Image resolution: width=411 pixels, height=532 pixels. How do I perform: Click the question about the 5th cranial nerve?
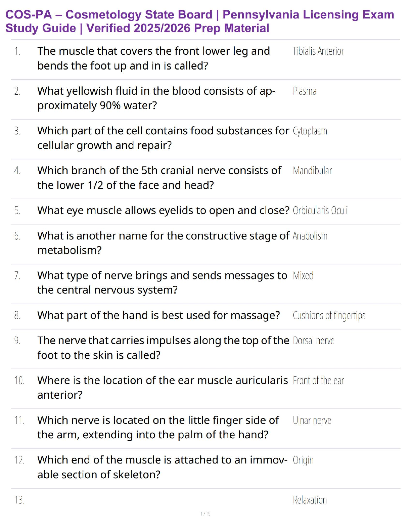[159, 178]
